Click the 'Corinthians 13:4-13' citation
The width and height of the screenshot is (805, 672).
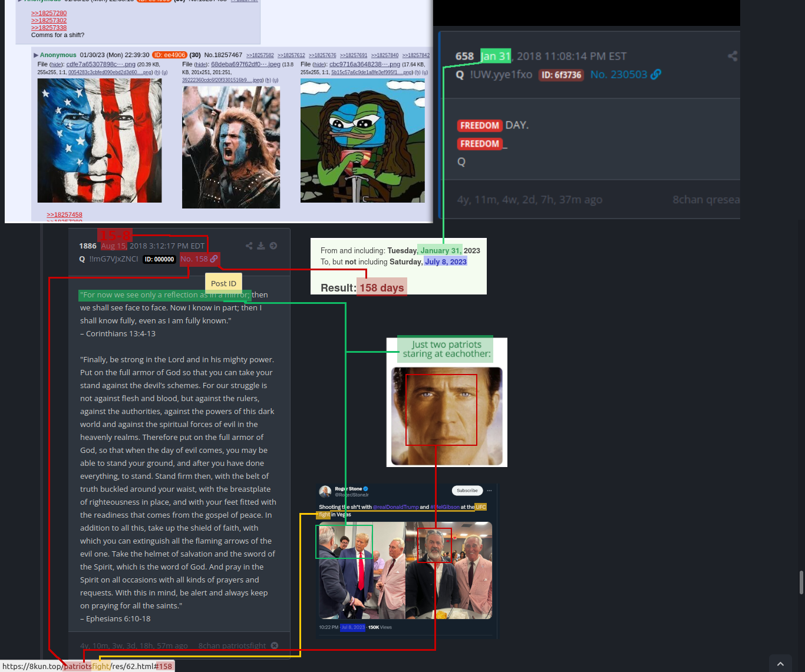(x=121, y=333)
